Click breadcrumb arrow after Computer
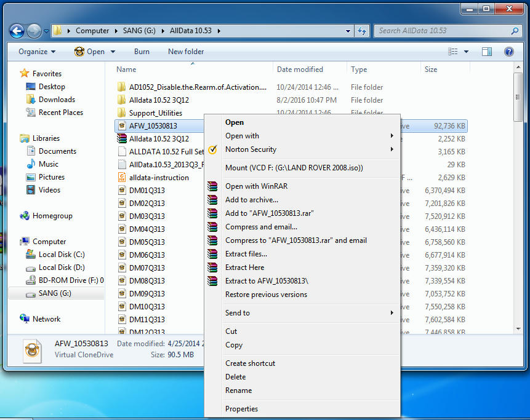The image size is (530, 420). 116,31
